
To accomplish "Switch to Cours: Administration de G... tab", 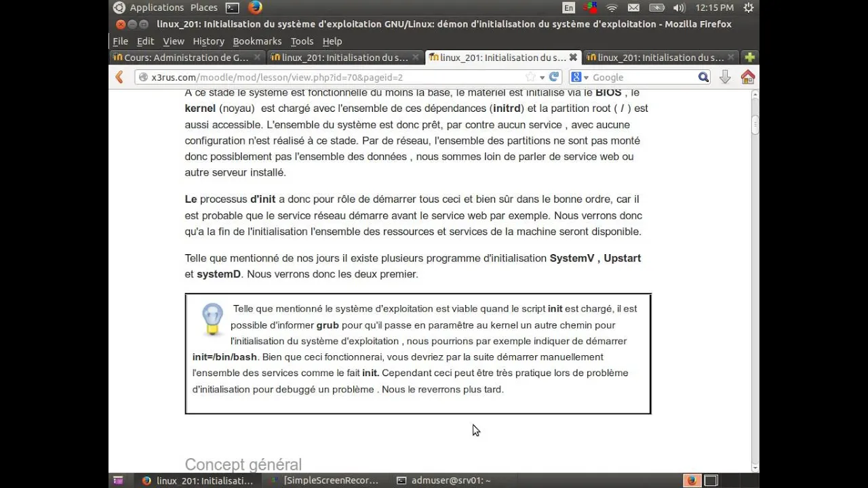I will click(x=187, y=58).
